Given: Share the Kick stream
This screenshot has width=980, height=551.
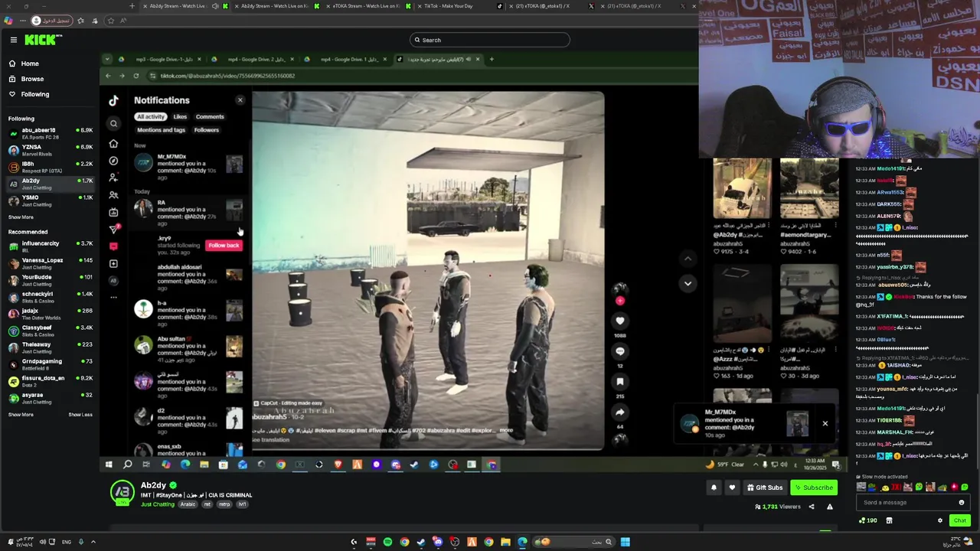Looking at the screenshot, I should click(x=812, y=507).
